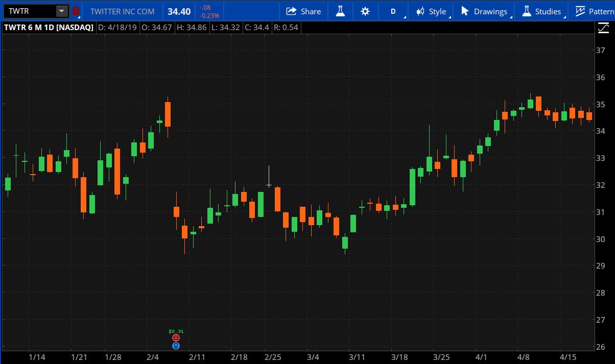
Task: Click the 26 price axis label
Action: [x=601, y=347]
